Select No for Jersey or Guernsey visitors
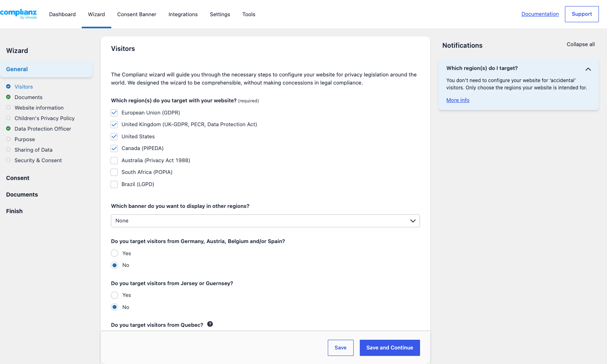This screenshot has width=607, height=364. coord(115,307)
